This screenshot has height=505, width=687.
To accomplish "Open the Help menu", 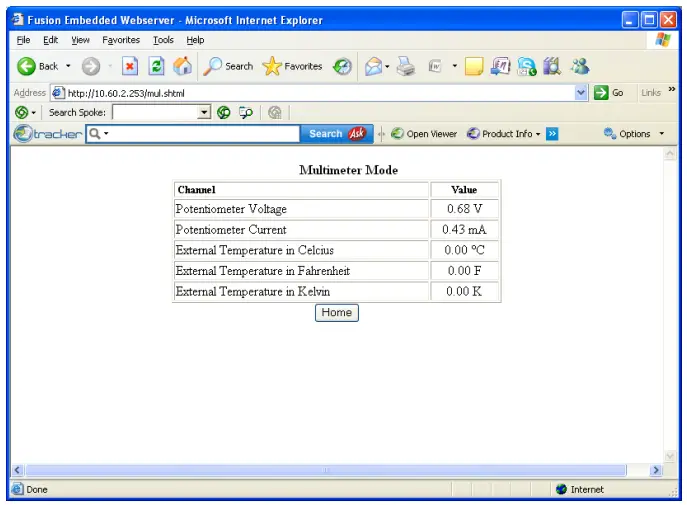I will pos(195,40).
